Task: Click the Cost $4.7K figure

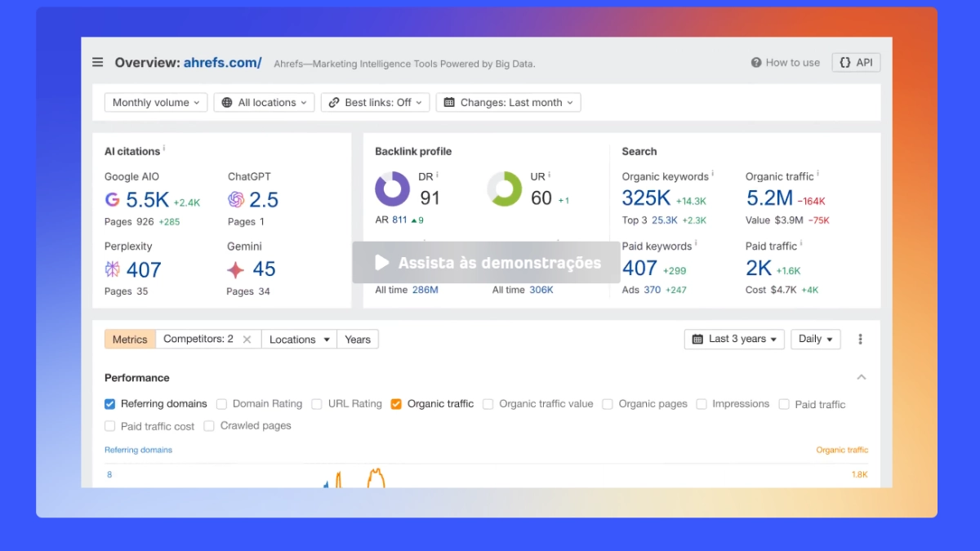Action: 771,290
